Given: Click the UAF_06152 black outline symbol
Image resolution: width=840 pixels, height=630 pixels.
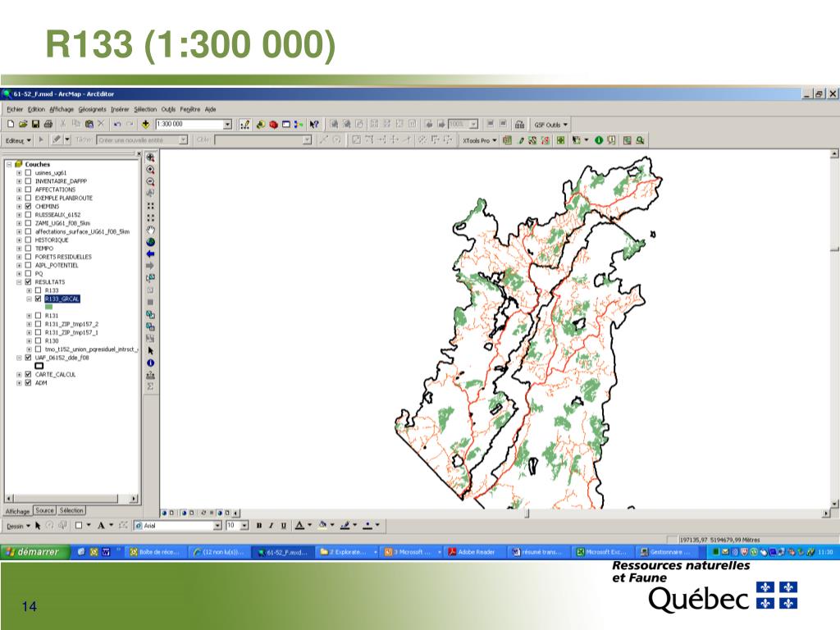Looking at the screenshot, I should click(x=39, y=366).
